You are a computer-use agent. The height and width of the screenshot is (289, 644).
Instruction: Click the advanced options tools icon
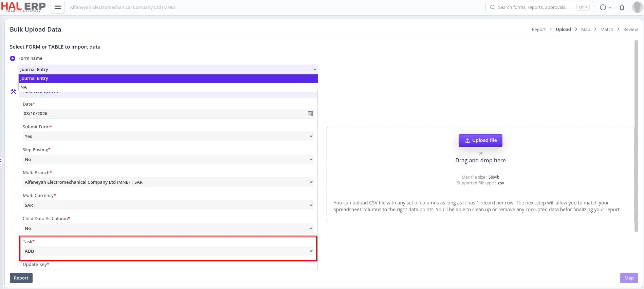pyautogui.click(x=14, y=91)
